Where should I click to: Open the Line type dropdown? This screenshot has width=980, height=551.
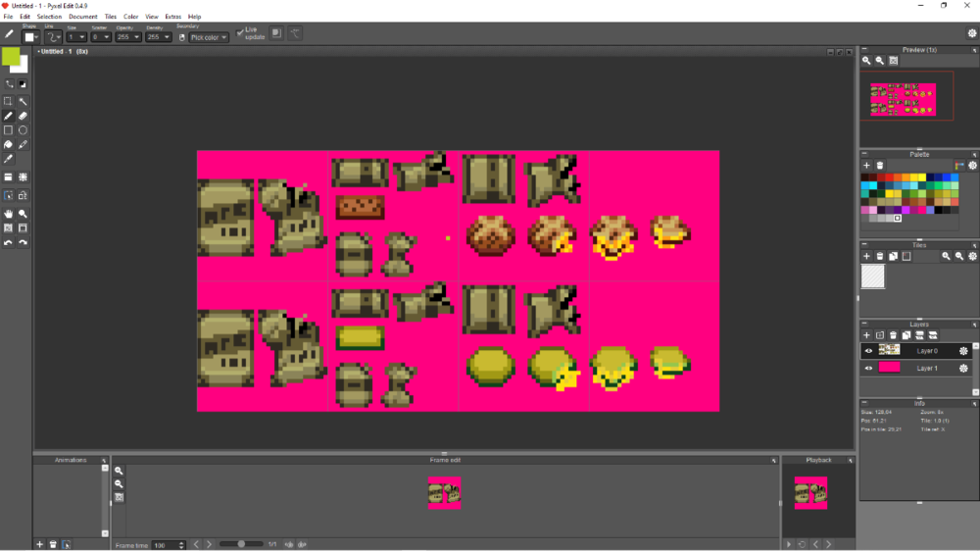(x=53, y=37)
